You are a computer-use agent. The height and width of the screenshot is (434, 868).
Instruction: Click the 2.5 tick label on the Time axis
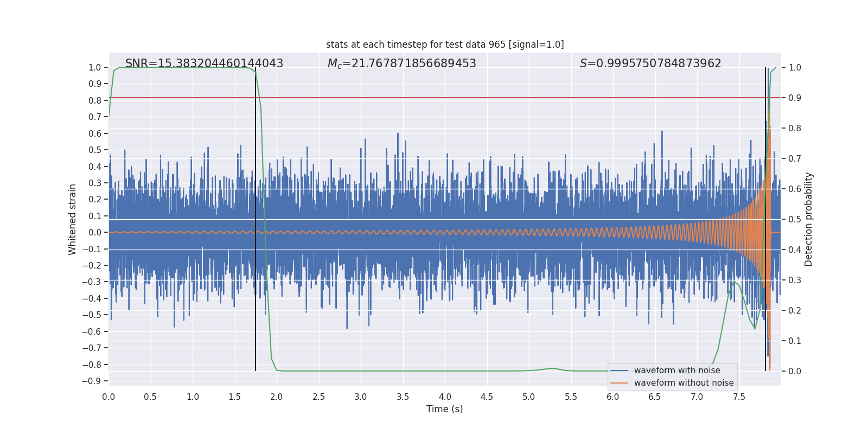pyautogui.click(x=318, y=397)
